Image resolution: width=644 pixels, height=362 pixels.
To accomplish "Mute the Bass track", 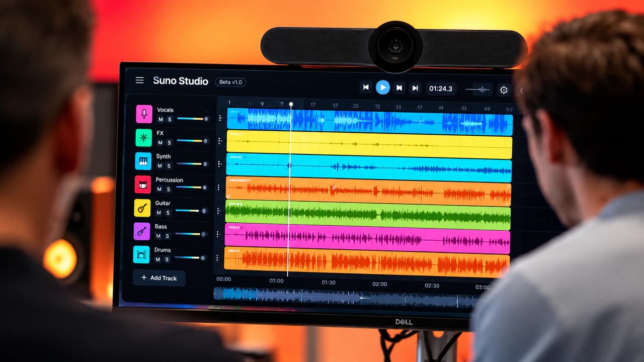I will tap(158, 236).
